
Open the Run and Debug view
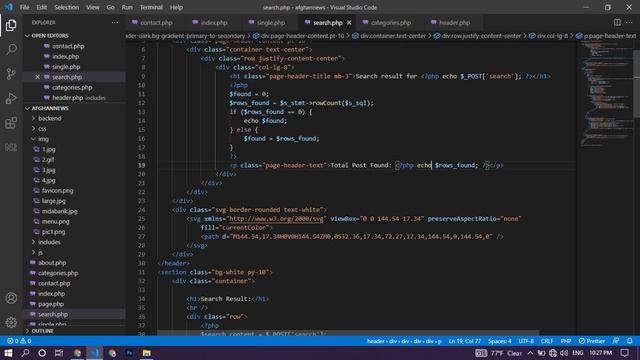pos(11,98)
